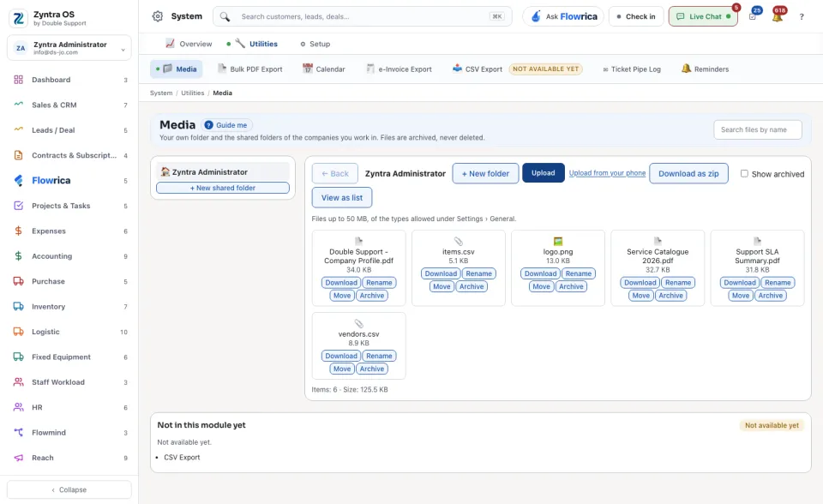Focus the global search customers field
Image resolution: width=823 pixels, height=504 pixels.
[362, 17]
